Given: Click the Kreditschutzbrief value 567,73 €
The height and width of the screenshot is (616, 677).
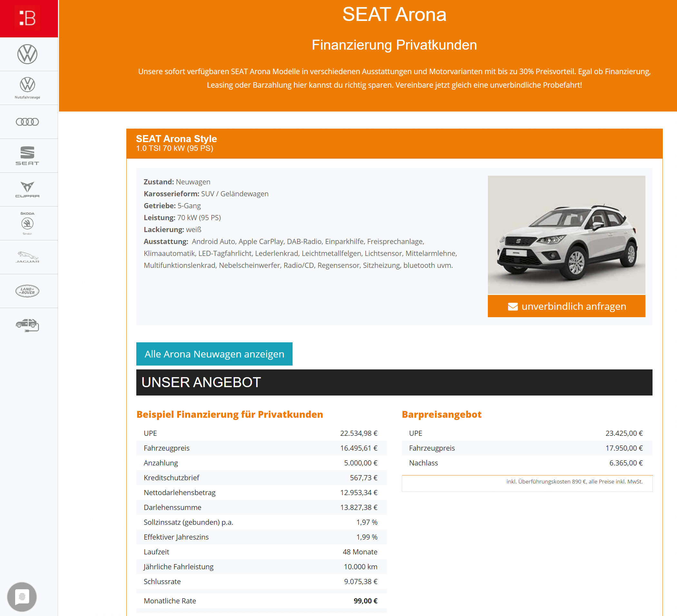Looking at the screenshot, I should pyautogui.click(x=364, y=477).
